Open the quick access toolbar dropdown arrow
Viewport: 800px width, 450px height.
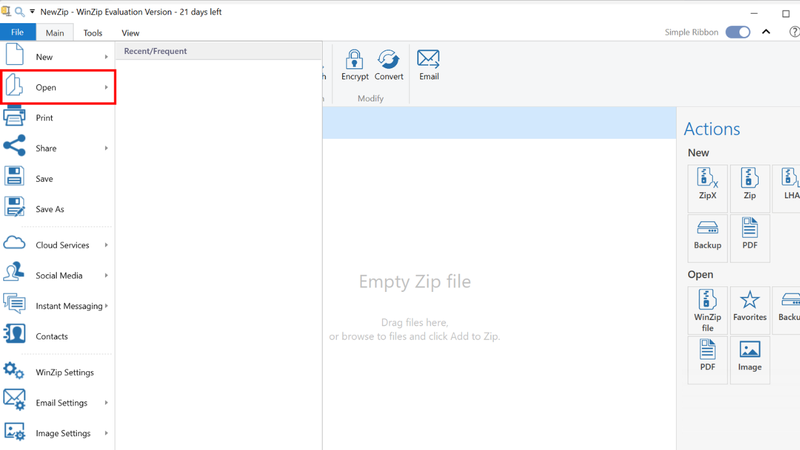tap(32, 11)
